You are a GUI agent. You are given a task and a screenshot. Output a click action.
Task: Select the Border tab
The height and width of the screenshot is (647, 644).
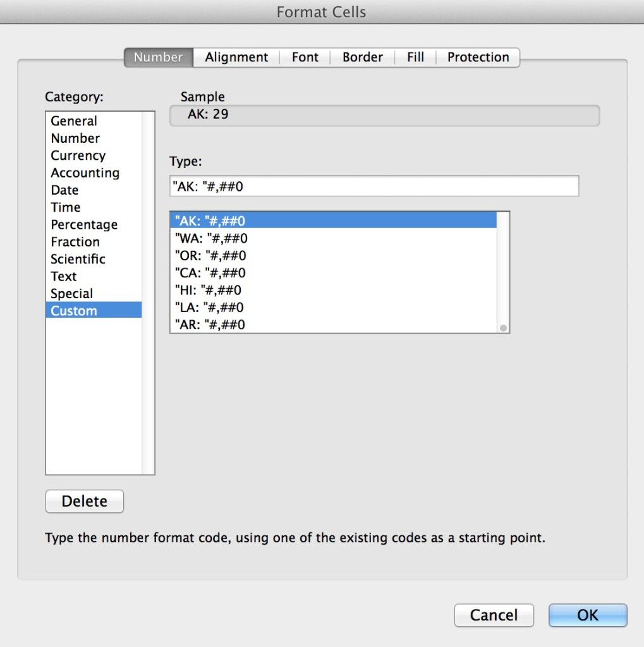(x=362, y=57)
